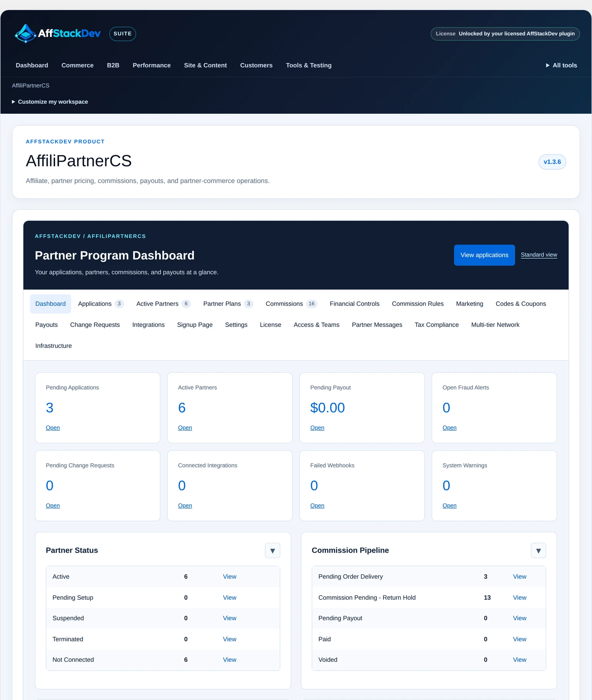
Task: Open the Signup Page tab
Action: 195,325
